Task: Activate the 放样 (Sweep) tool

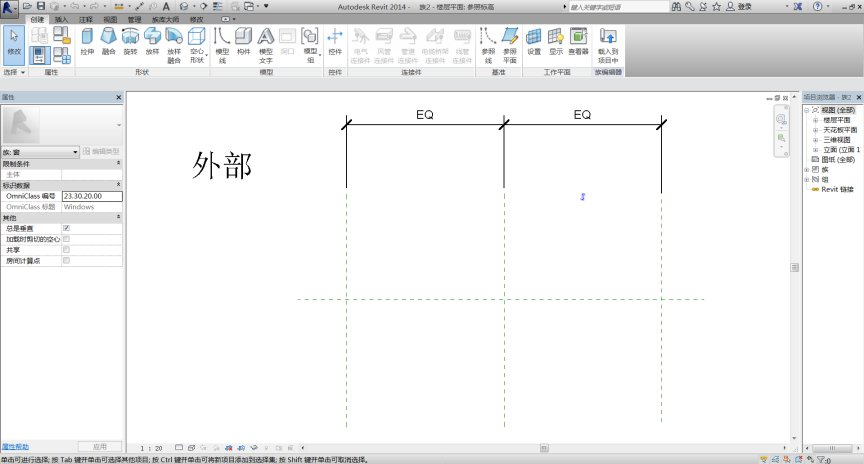Action: tap(152, 43)
